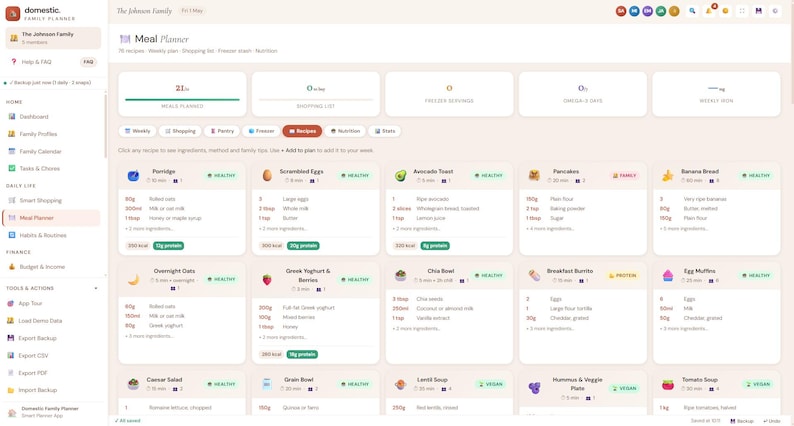Open Tasks & Chores
This screenshot has height=426, width=794.
[52, 168]
